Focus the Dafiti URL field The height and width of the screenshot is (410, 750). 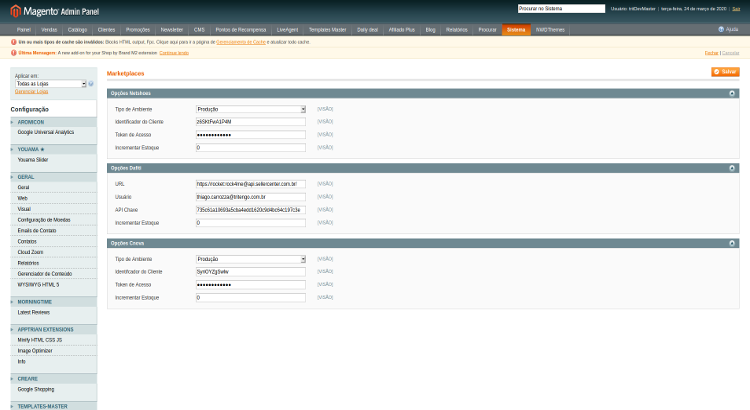pyautogui.click(x=251, y=184)
